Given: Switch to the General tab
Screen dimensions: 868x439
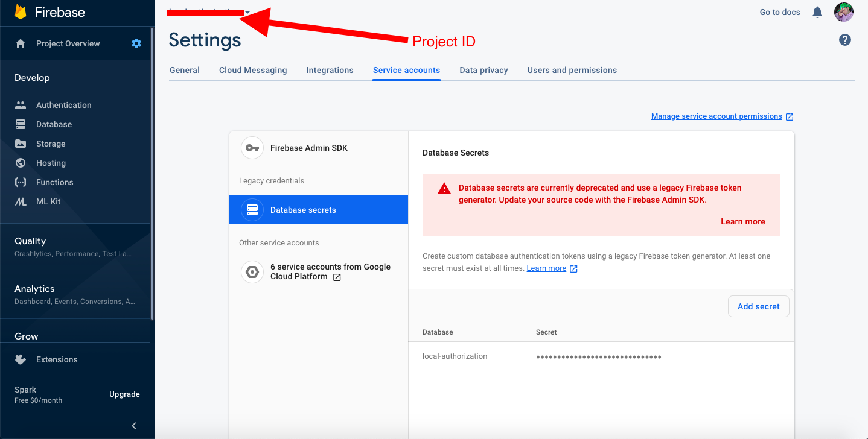Looking at the screenshot, I should [185, 70].
